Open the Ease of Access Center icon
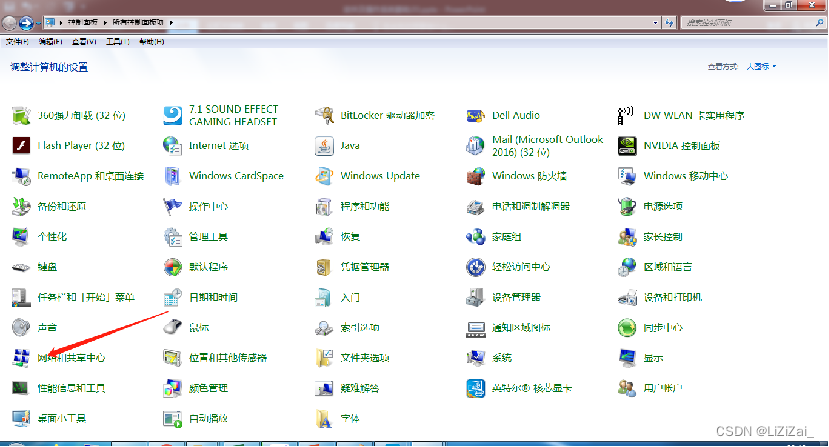This screenshot has width=829, height=447. tap(475, 267)
